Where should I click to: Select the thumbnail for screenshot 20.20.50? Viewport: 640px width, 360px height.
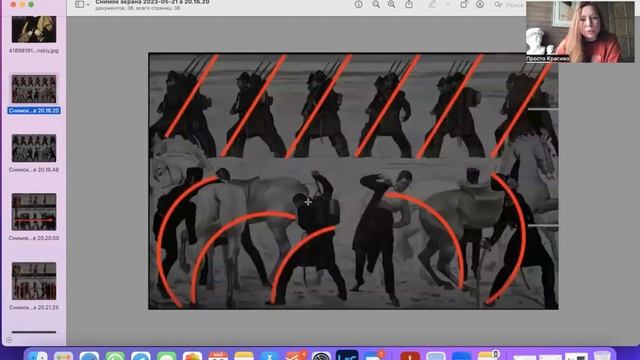[34, 212]
